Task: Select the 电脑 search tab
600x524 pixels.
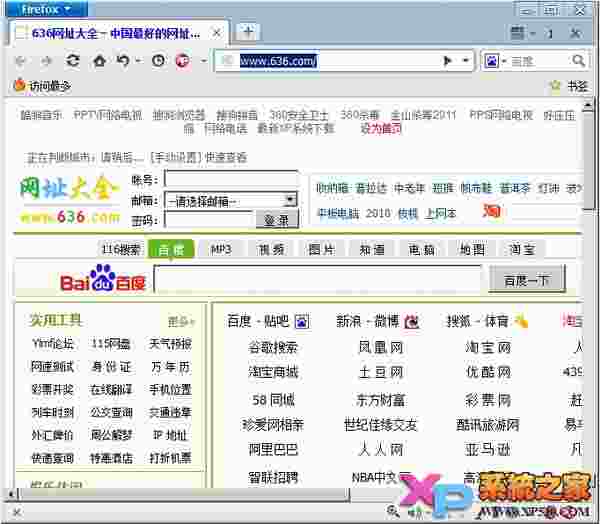Action: (421, 250)
